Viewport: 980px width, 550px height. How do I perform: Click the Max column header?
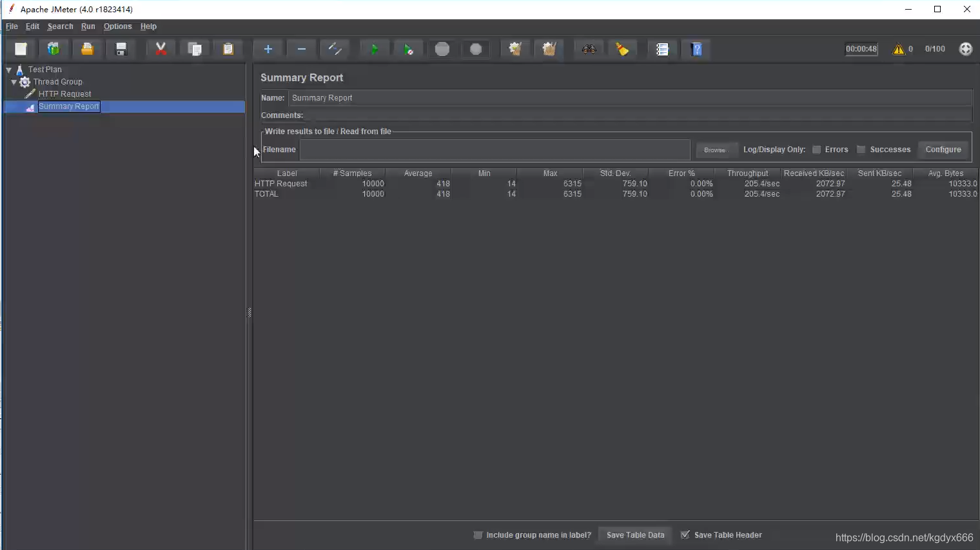click(x=550, y=173)
